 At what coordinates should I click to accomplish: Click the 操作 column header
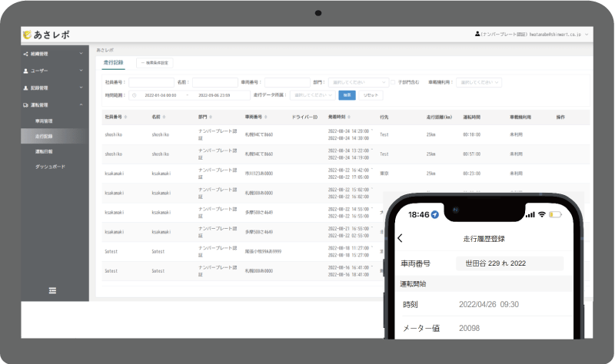click(560, 117)
